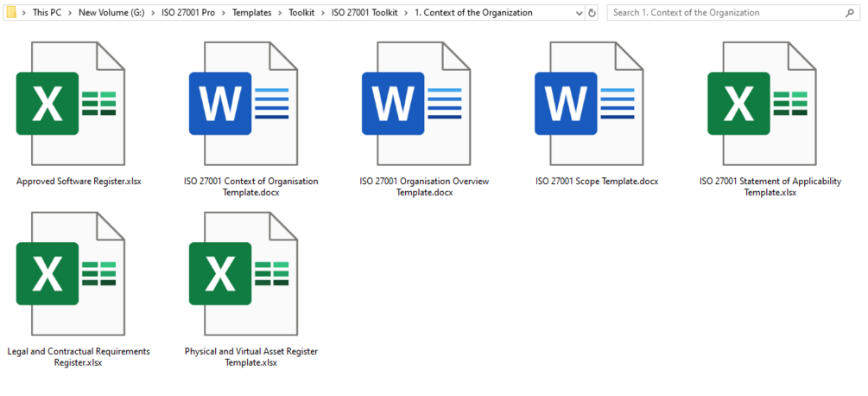Select the Legal and Contractual Requirements Excel icon
The image size is (868, 396).
tap(70, 273)
